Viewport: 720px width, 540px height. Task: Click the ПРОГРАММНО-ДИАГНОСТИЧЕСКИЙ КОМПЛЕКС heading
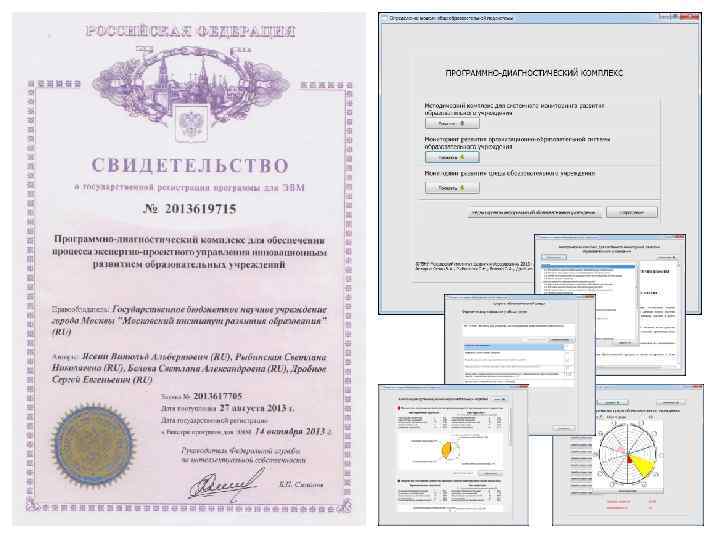pyautogui.click(x=534, y=73)
